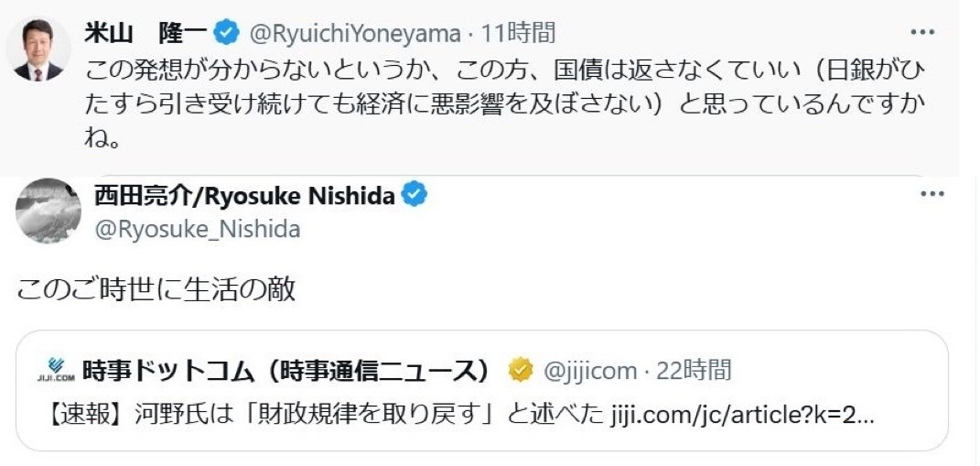
Task: Open the @RyuichiYoneyama handle
Action: click(x=353, y=34)
